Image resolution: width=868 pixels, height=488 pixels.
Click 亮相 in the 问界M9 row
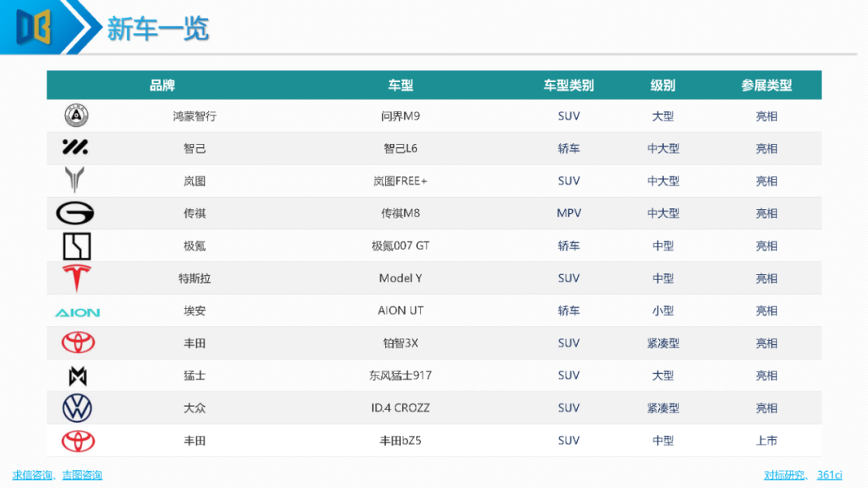pos(767,117)
